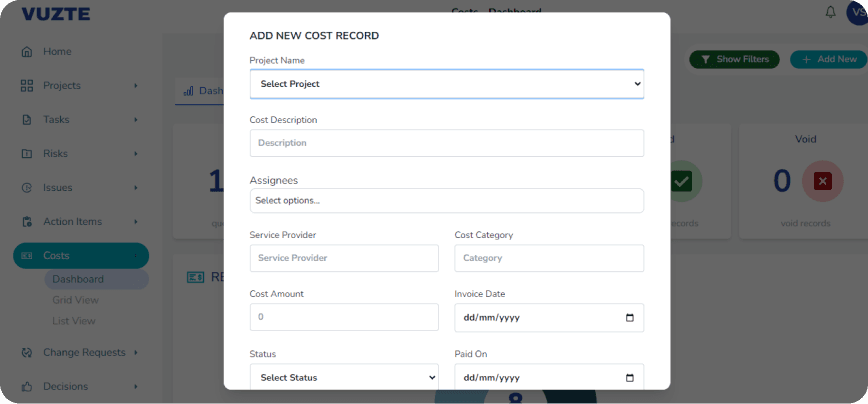The height and width of the screenshot is (404, 868).
Task: Click the Costs money icon
Action: [27, 256]
